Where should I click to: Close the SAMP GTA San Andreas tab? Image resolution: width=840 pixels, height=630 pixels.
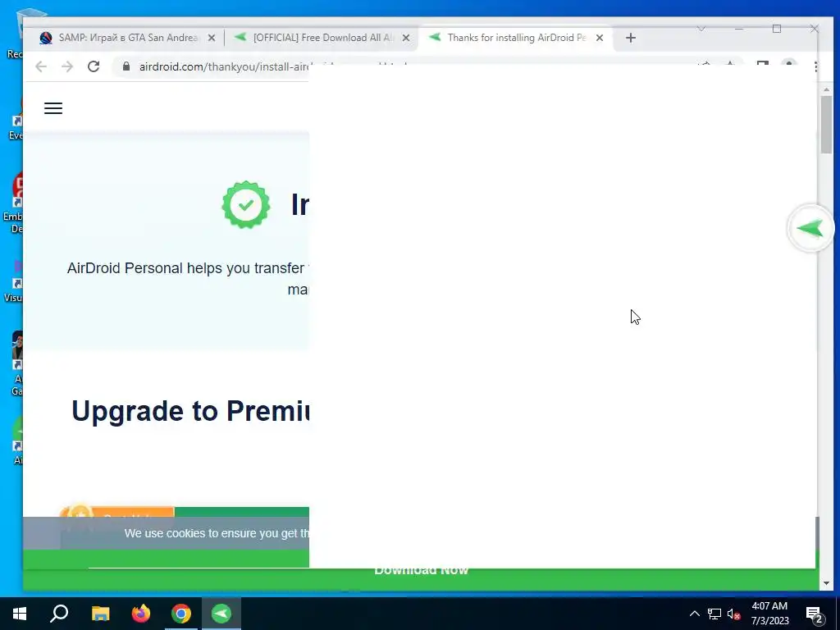point(212,38)
